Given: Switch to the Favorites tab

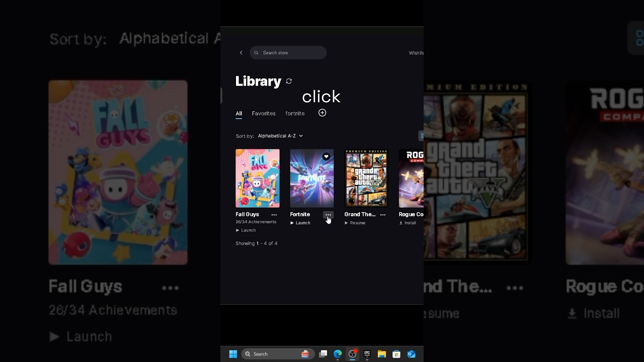Looking at the screenshot, I should coord(264,114).
